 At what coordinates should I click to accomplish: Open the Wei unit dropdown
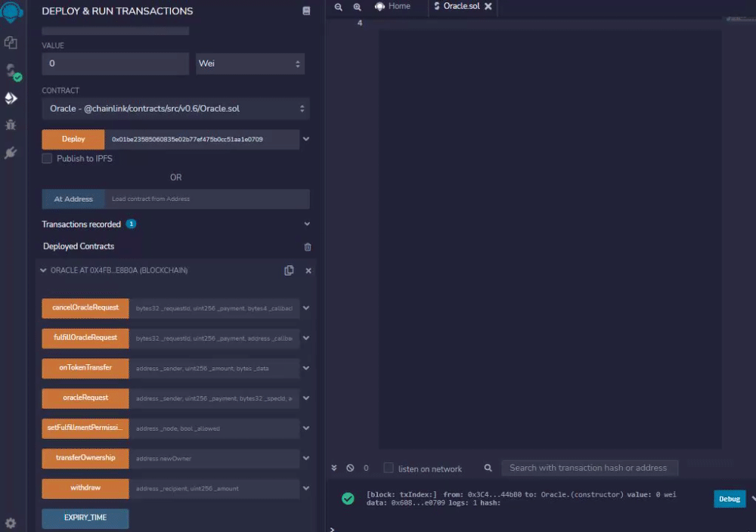[x=249, y=63]
